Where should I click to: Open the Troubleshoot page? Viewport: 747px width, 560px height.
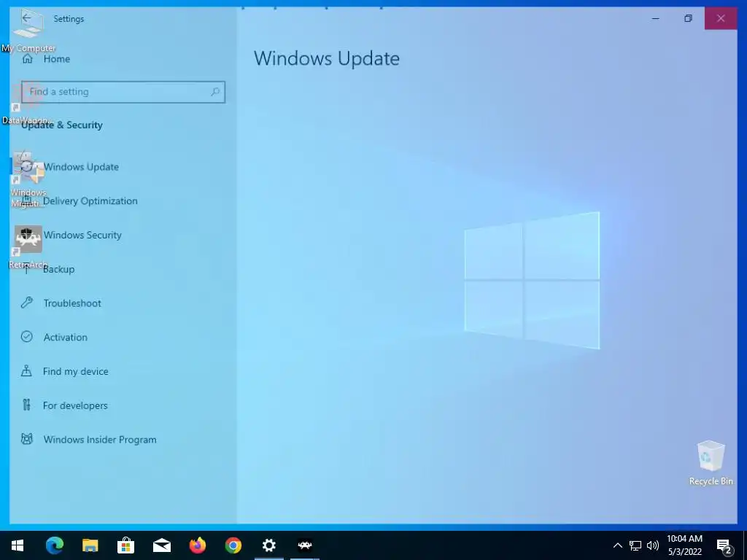[x=72, y=303]
